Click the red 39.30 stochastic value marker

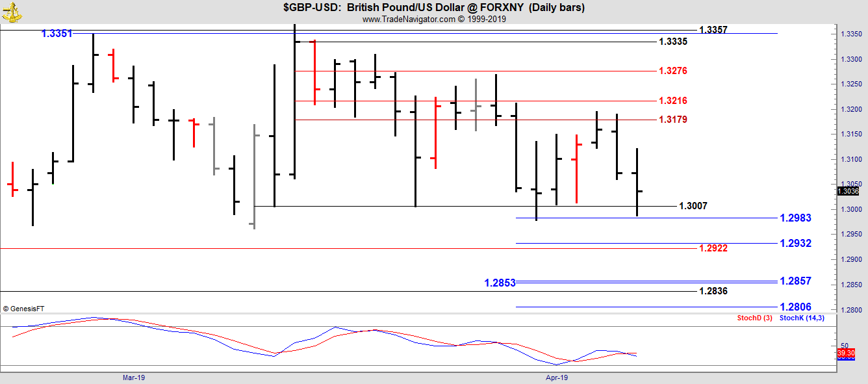coord(846,353)
